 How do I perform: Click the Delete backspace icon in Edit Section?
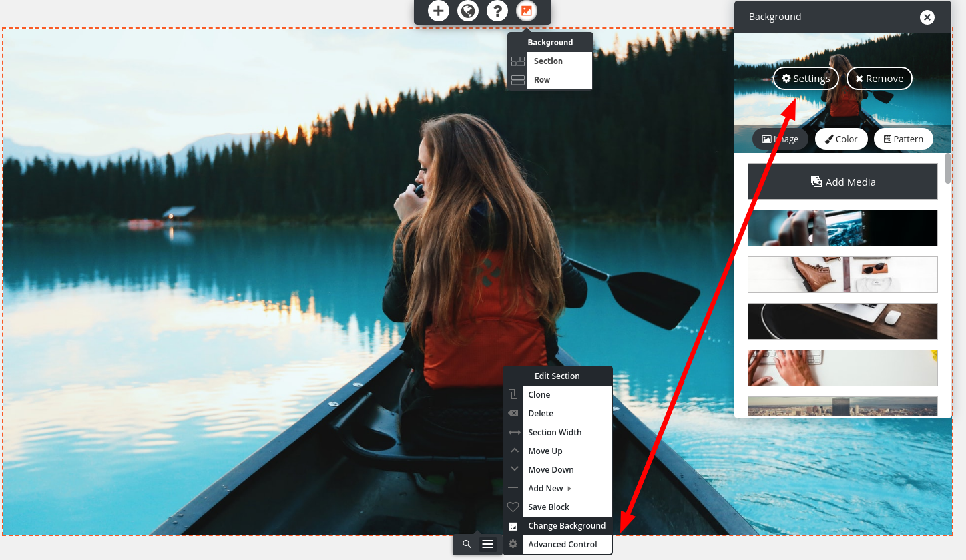coord(513,413)
